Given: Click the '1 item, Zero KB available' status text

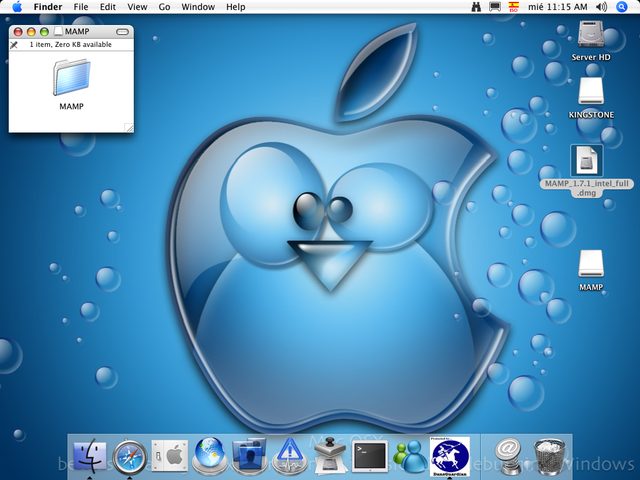Looking at the screenshot, I should [x=71, y=44].
